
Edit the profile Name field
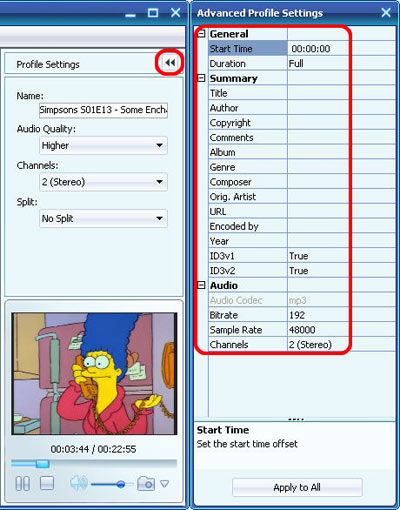coord(103,110)
